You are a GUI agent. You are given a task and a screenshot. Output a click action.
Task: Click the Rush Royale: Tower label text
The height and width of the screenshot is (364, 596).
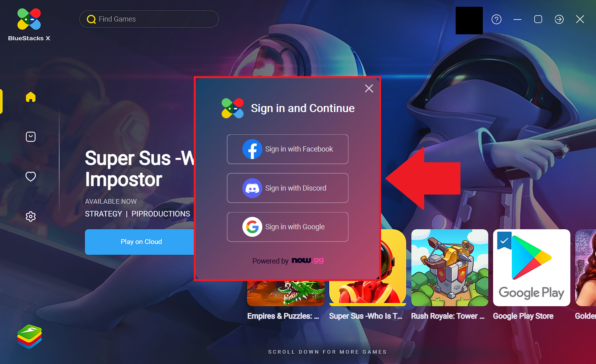pyautogui.click(x=448, y=316)
